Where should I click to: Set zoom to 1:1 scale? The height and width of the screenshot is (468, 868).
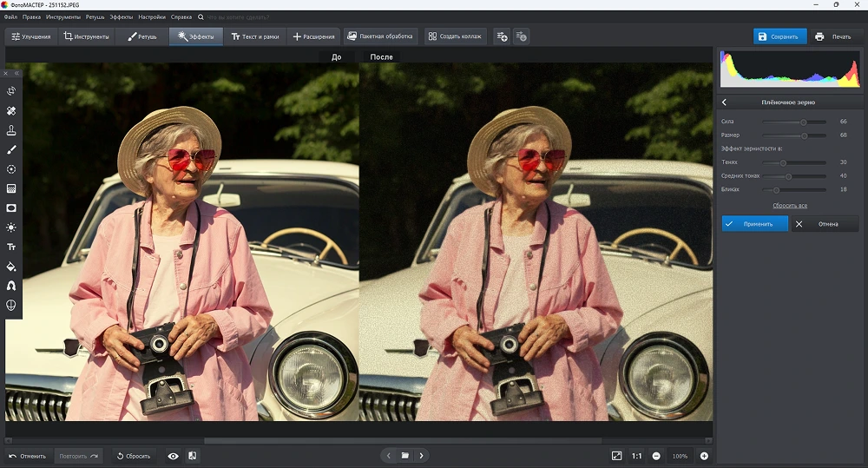[x=637, y=457]
